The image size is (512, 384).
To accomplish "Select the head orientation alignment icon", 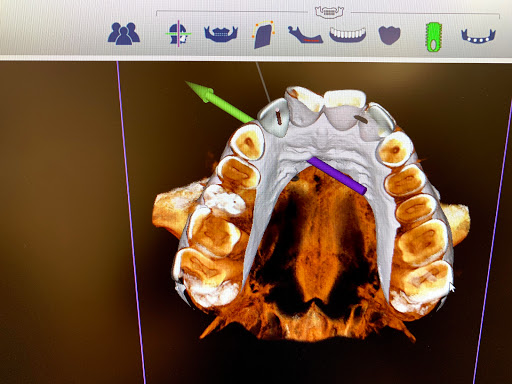I will pos(178,34).
